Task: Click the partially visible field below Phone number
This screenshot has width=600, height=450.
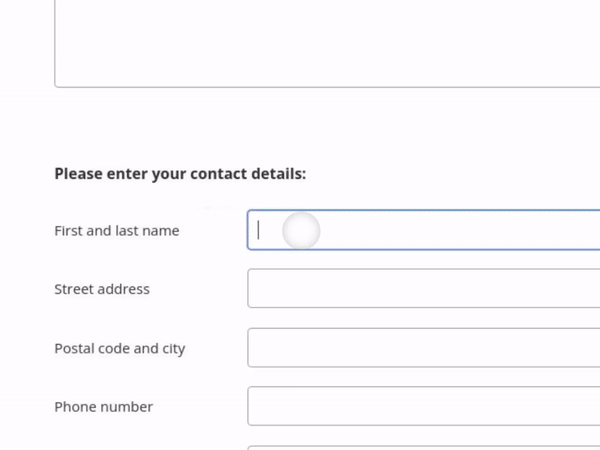Action: pos(425,447)
